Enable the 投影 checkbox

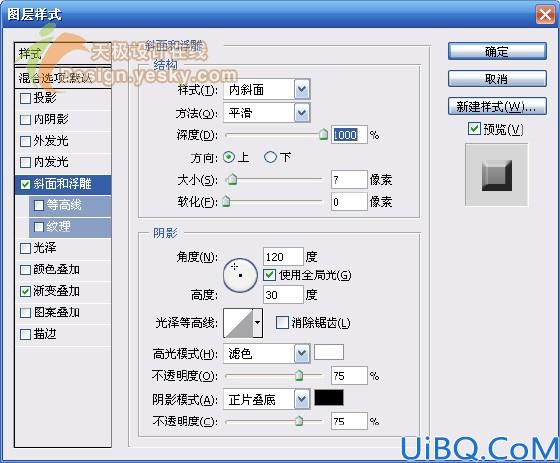point(25,98)
